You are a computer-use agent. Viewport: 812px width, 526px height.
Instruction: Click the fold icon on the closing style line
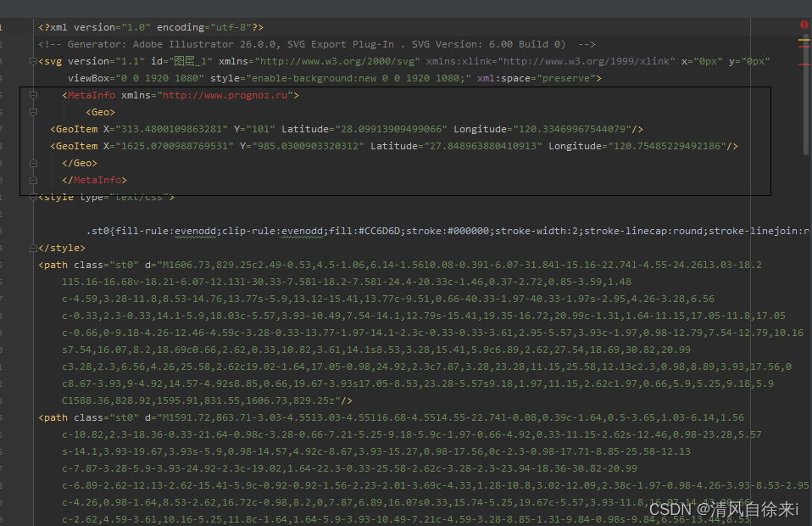tap(33, 247)
